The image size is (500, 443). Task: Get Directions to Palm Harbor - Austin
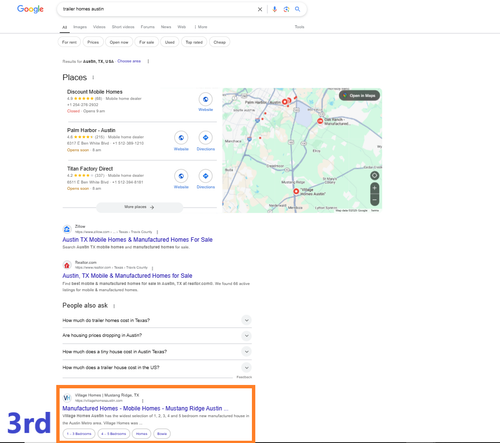coord(206,138)
